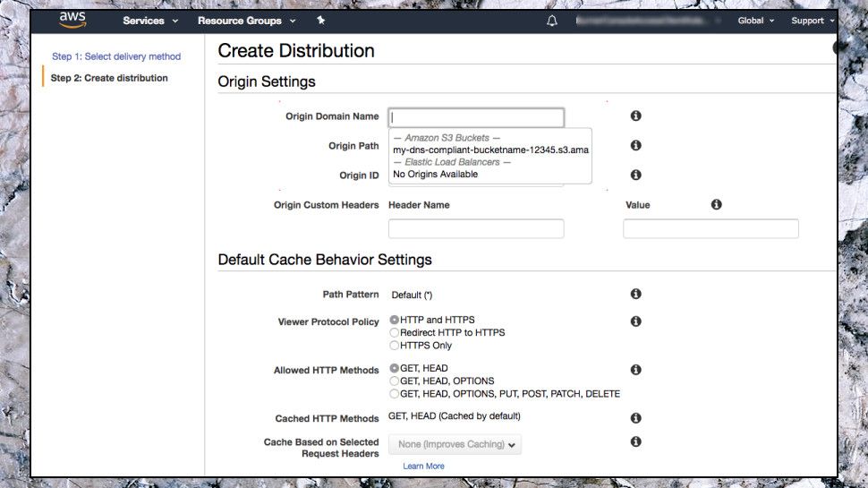Expand the Services menu
The image size is (868, 488).
(150, 21)
